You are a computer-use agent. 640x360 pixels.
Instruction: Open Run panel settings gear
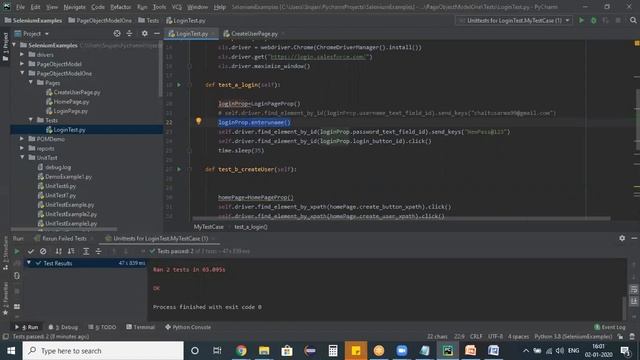click(x=622, y=238)
